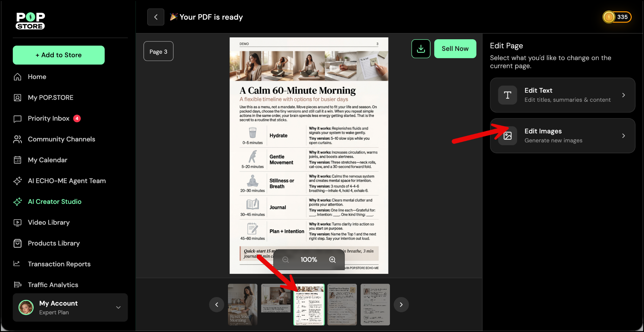Click the Add to Store button

[x=59, y=55]
